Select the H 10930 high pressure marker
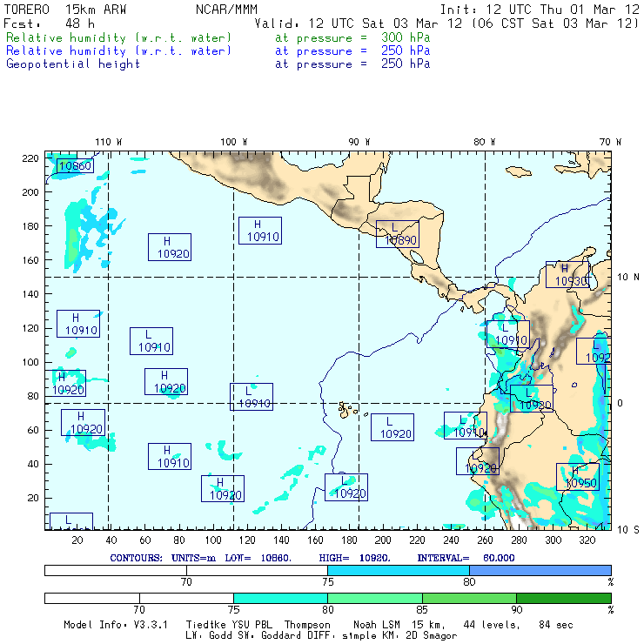The width and height of the screenshot is (644, 644). [x=568, y=275]
